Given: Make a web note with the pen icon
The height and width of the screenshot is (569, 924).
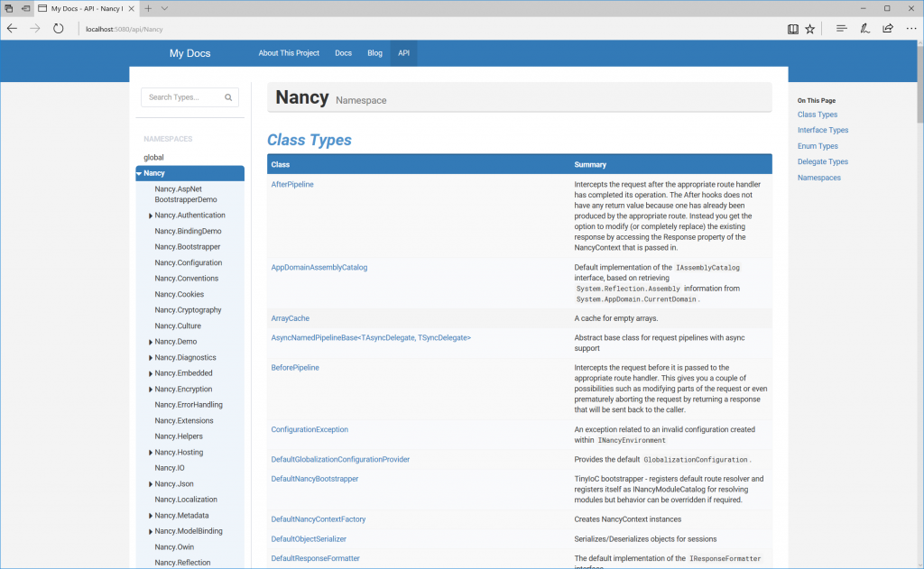Looking at the screenshot, I should pyautogui.click(x=864, y=28).
